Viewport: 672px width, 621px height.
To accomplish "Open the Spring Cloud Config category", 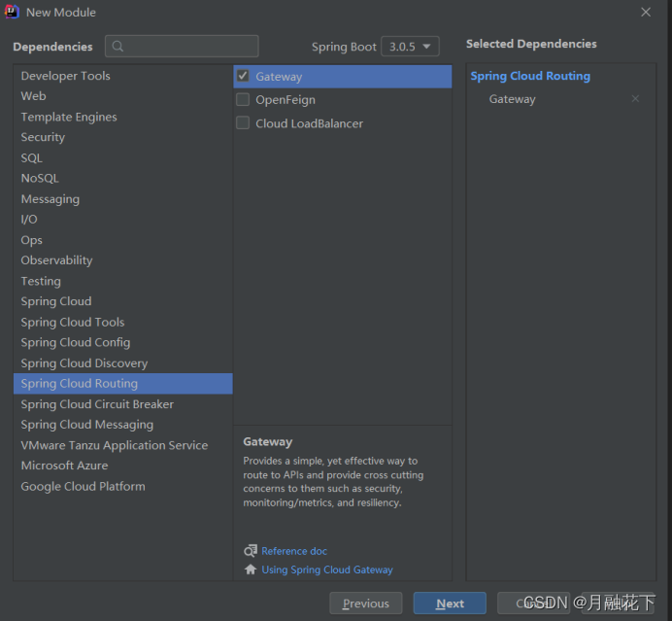I will coord(123,342).
